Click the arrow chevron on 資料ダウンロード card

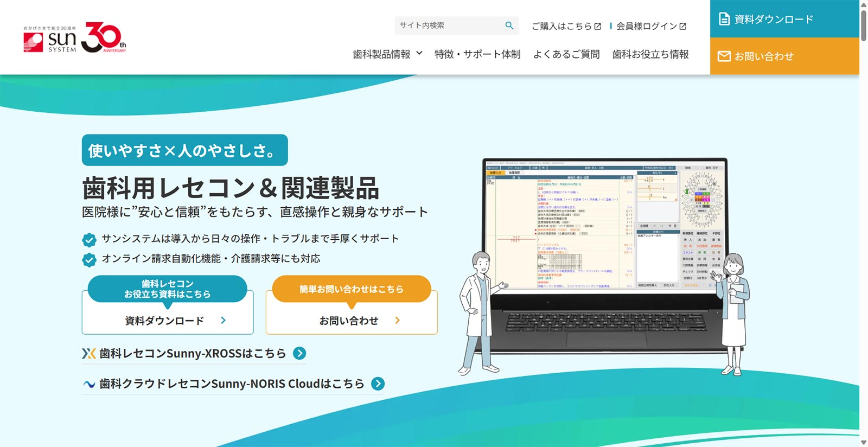(223, 320)
